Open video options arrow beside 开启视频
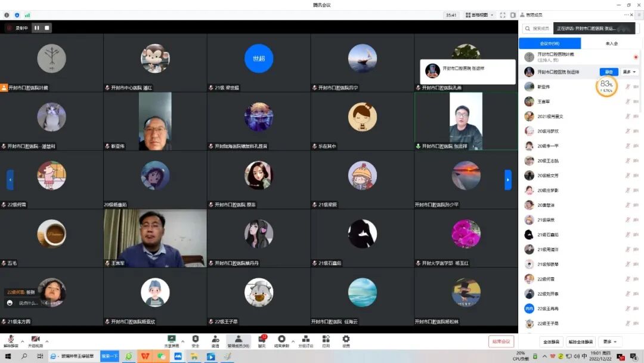The image size is (644, 363). tap(47, 342)
